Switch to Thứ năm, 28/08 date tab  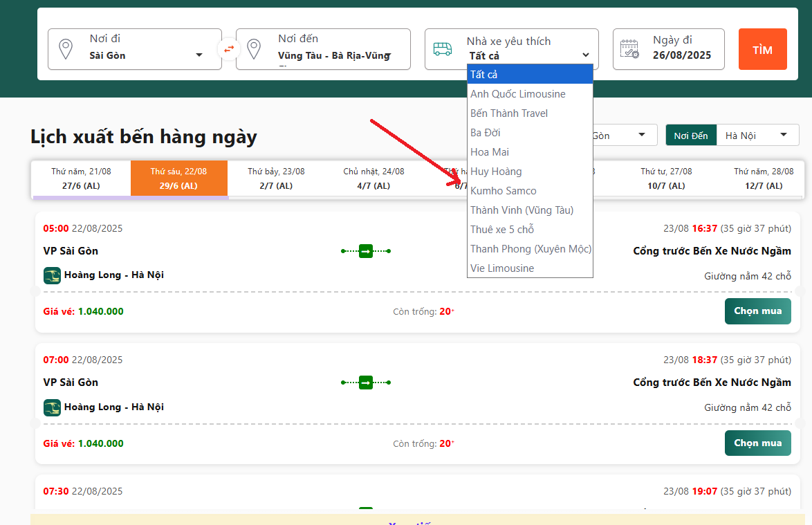click(764, 178)
